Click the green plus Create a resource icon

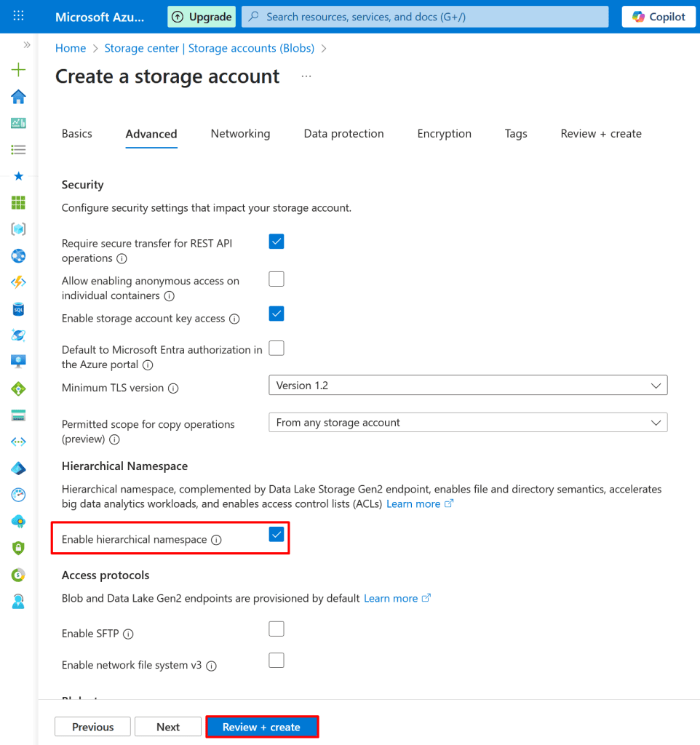click(x=19, y=70)
